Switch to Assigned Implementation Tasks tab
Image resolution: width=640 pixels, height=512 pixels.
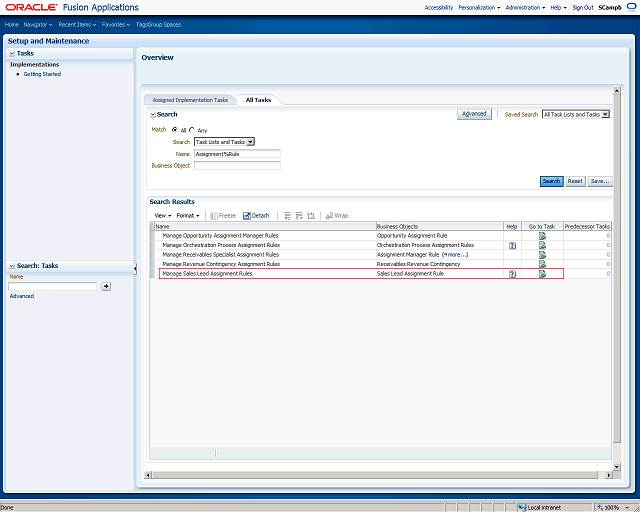pos(190,100)
